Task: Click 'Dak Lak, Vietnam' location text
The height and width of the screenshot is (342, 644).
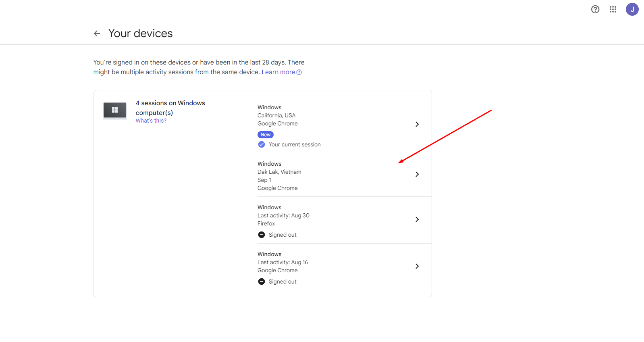Action: coord(279,172)
